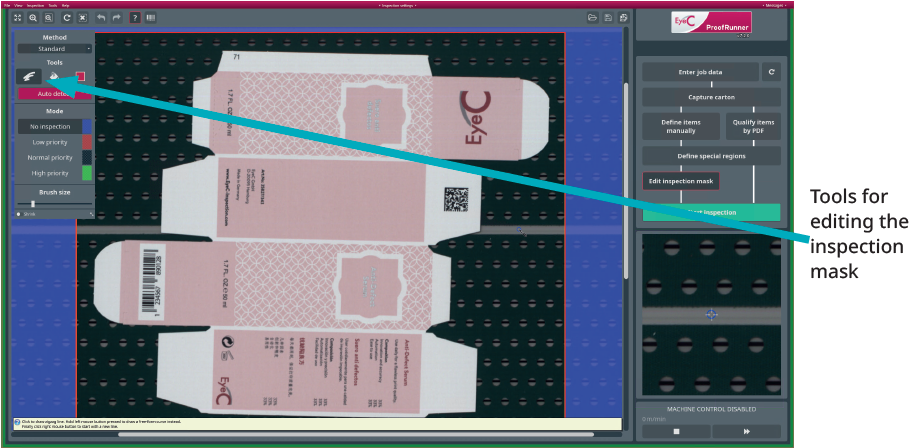Click the barcode toolbar icon
The width and height of the screenshot is (915, 448).
click(x=151, y=18)
